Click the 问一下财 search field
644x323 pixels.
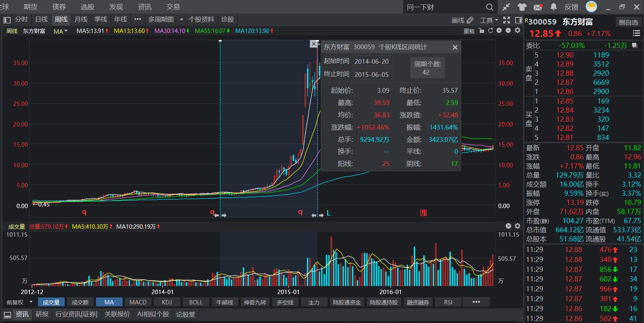[444, 7]
